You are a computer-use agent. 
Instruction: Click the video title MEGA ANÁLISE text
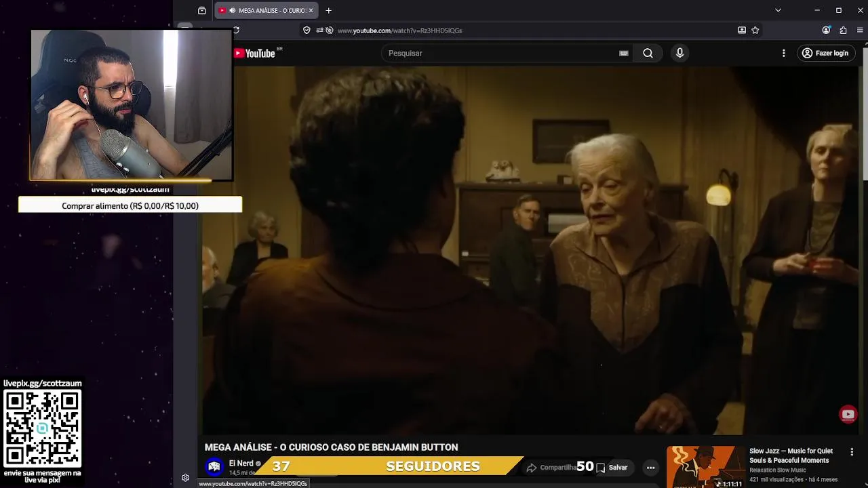(x=331, y=447)
